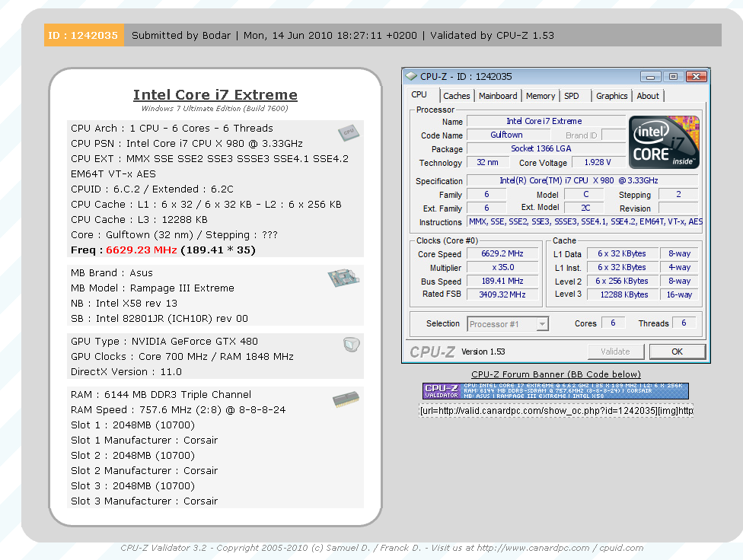Click the red frequency 6629.23 MHz
Image resolution: width=743 pixels, height=560 pixels.
point(141,250)
